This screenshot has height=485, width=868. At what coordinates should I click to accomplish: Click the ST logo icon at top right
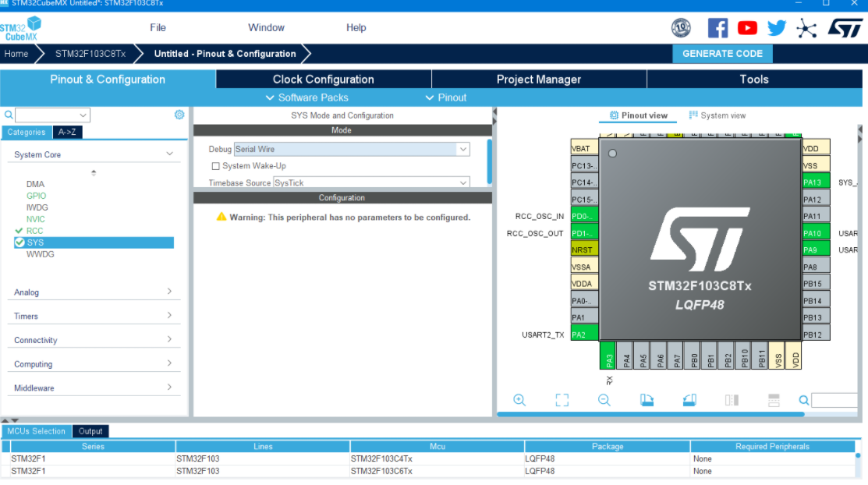coord(845,28)
